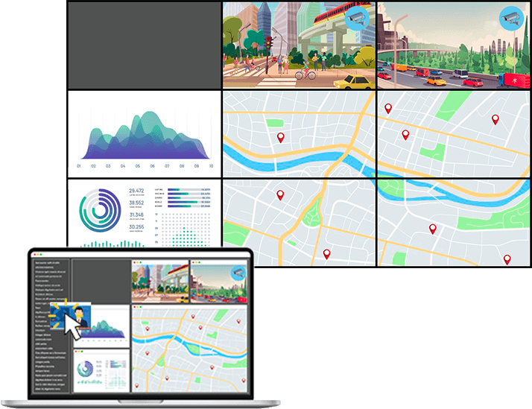Viewport: 532px width, 409px height.
Task: Click the large map window on the laptop
Action: pyautogui.click(x=190, y=349)
